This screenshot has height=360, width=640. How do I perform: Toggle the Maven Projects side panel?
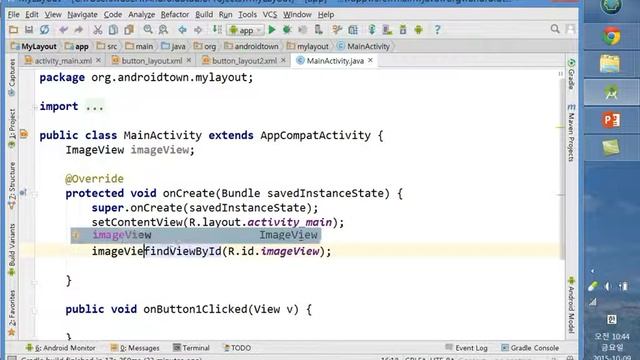pyautogui.click(x=571, y=133)
